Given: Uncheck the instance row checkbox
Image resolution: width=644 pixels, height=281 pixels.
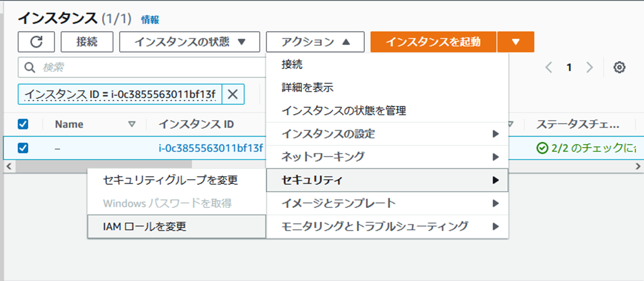Looking at the screenshot, I should click(23, 148).
